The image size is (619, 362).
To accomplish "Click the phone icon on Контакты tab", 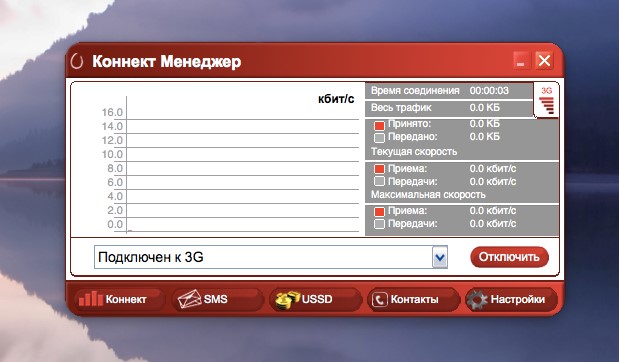I will click(x=379, y=300).
